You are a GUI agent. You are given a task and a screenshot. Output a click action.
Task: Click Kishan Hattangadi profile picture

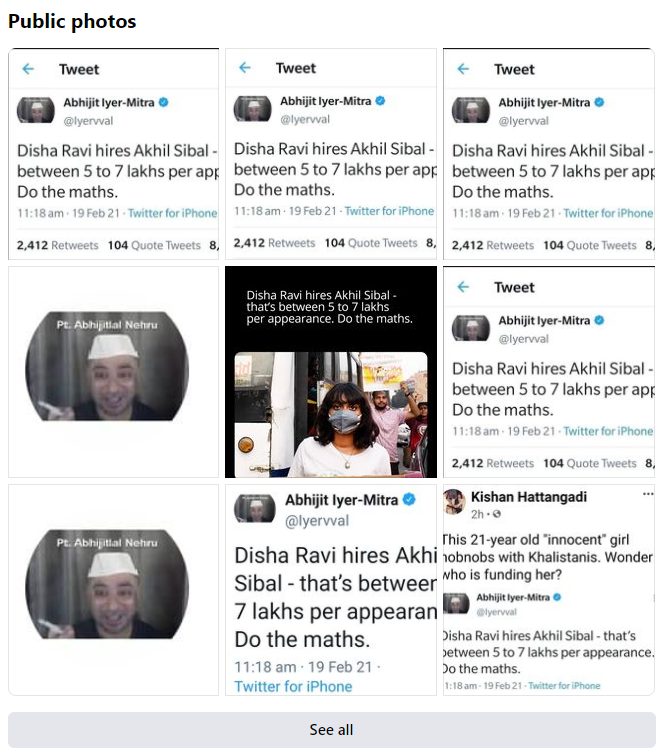(454, 501)
